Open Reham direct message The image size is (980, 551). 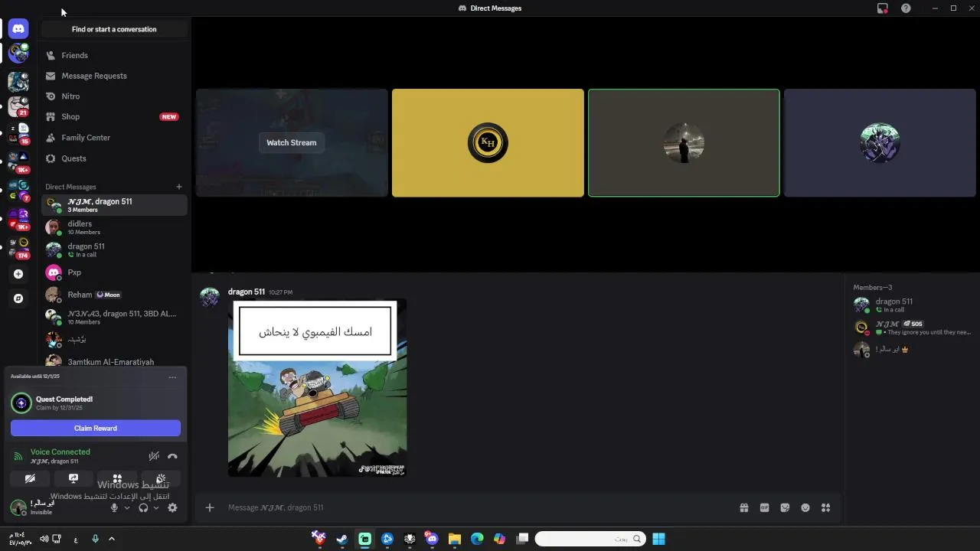pos(114,295)
